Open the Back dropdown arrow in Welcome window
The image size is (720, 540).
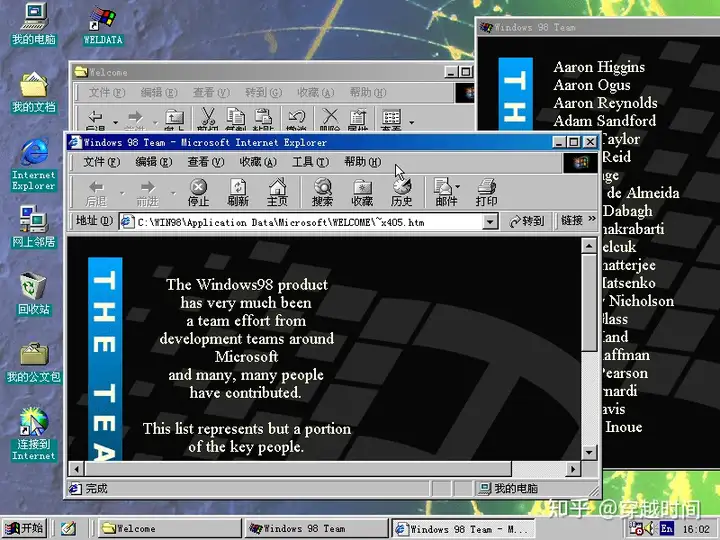click(x=115, y=122)
